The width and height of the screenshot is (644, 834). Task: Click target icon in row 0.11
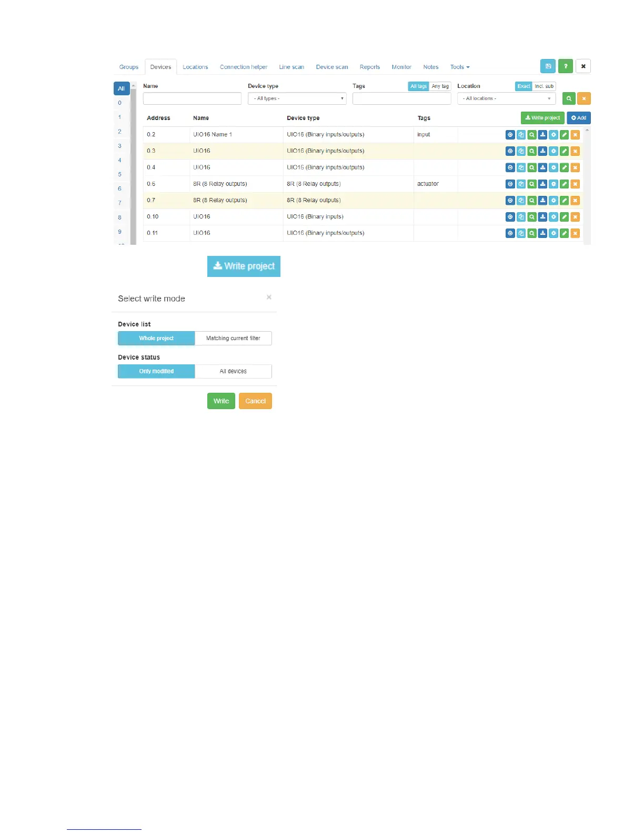[510, 233]
